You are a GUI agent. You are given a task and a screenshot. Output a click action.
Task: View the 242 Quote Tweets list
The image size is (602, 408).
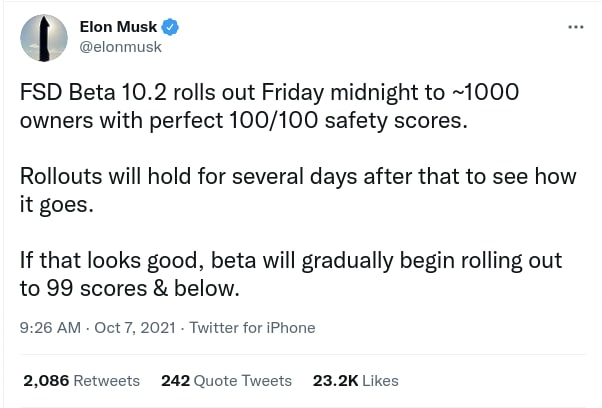[227, 381]
